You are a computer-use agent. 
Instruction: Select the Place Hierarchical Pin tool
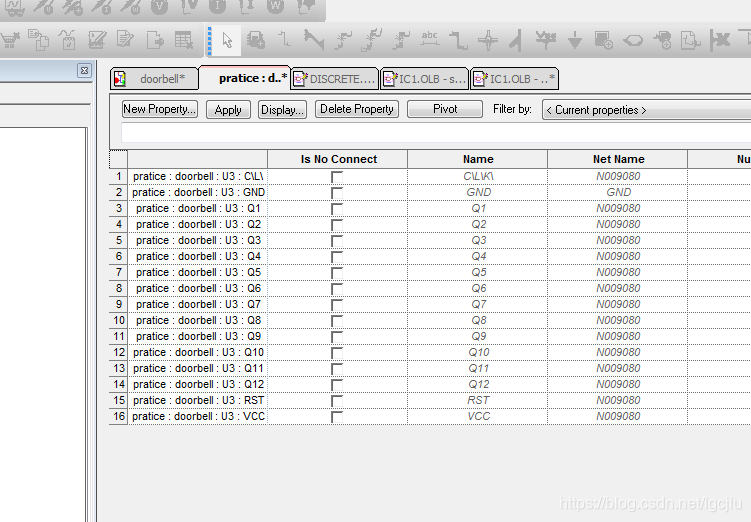[x=662, y=40]
